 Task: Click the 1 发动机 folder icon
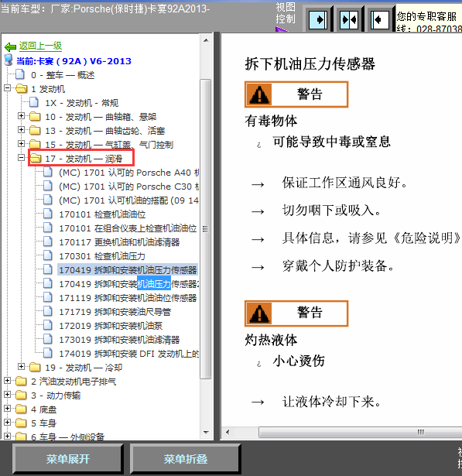21,89
